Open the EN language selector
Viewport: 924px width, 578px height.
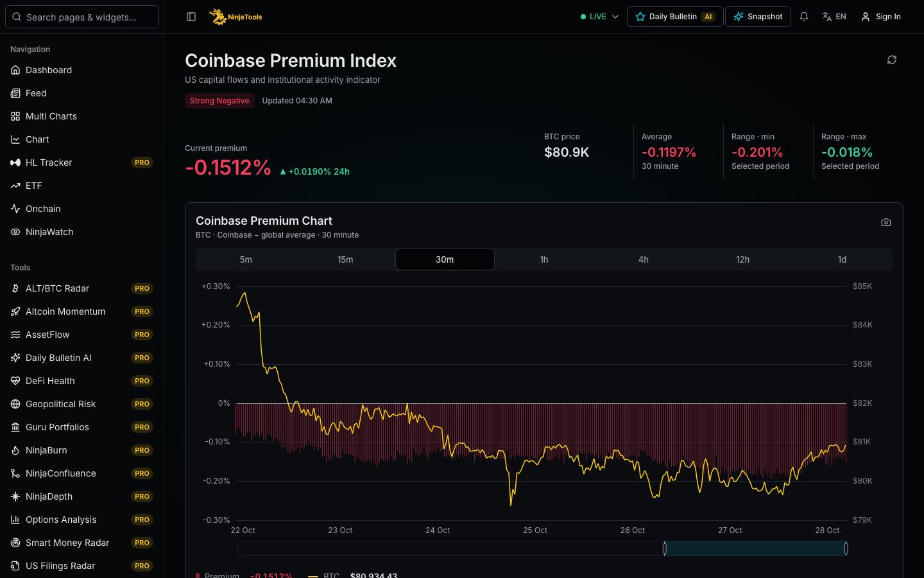click(x=834, y=17)
